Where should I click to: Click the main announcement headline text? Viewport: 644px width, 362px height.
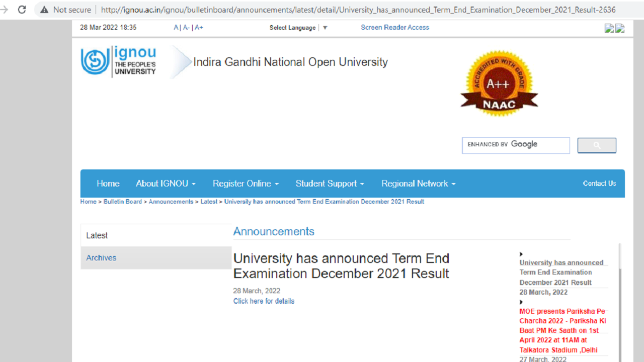[341, 266]
